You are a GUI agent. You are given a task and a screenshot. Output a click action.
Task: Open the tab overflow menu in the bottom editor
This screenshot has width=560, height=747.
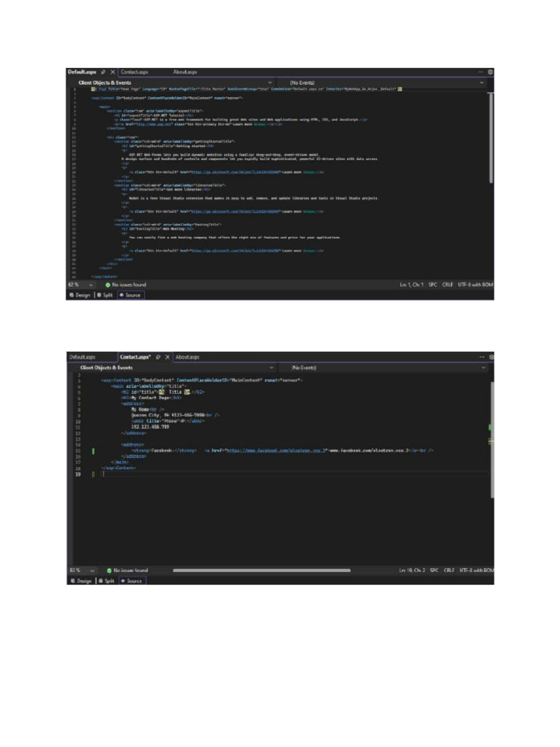pyautogui.click(x=482, y=357)
